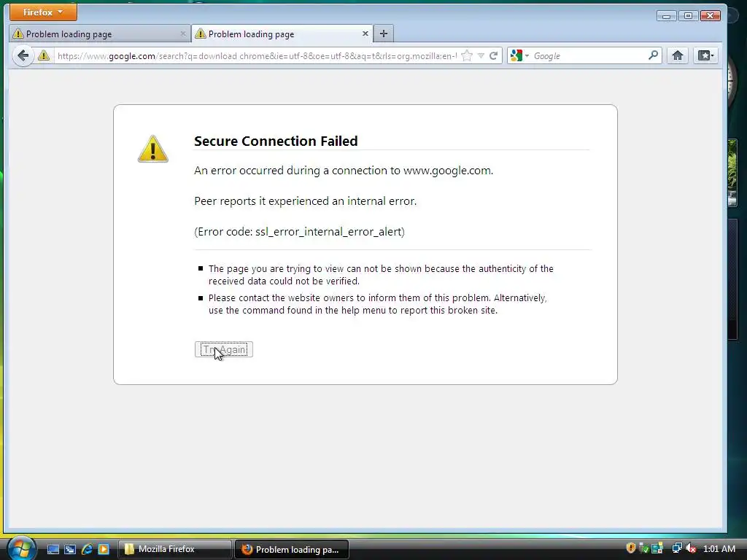Image resolution: width=747 pixels, height=560 pixels.
Task: Open the URL history dropdown arrow
Action: pos(481,55)
